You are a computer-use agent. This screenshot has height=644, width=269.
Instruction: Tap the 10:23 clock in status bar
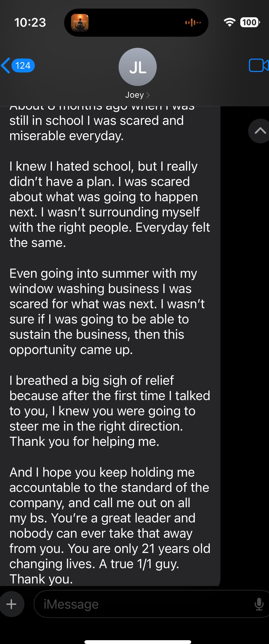[x=30, y=22]
